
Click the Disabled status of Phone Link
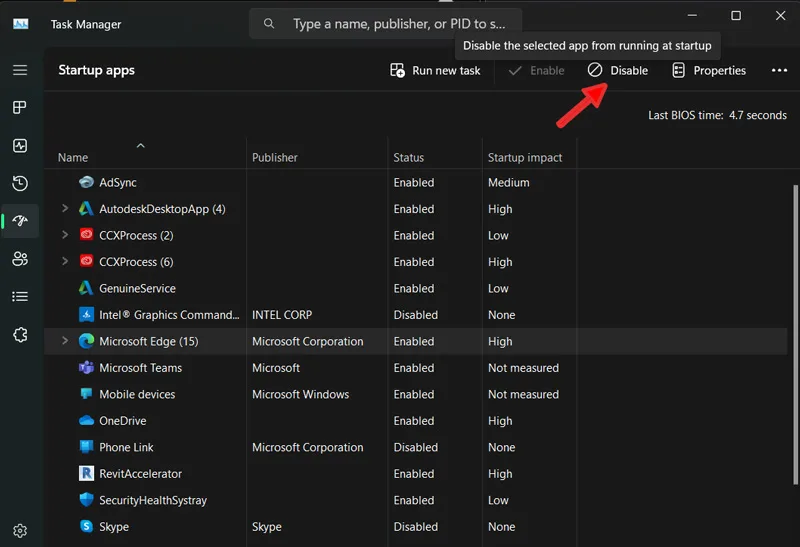pos(415,447)
